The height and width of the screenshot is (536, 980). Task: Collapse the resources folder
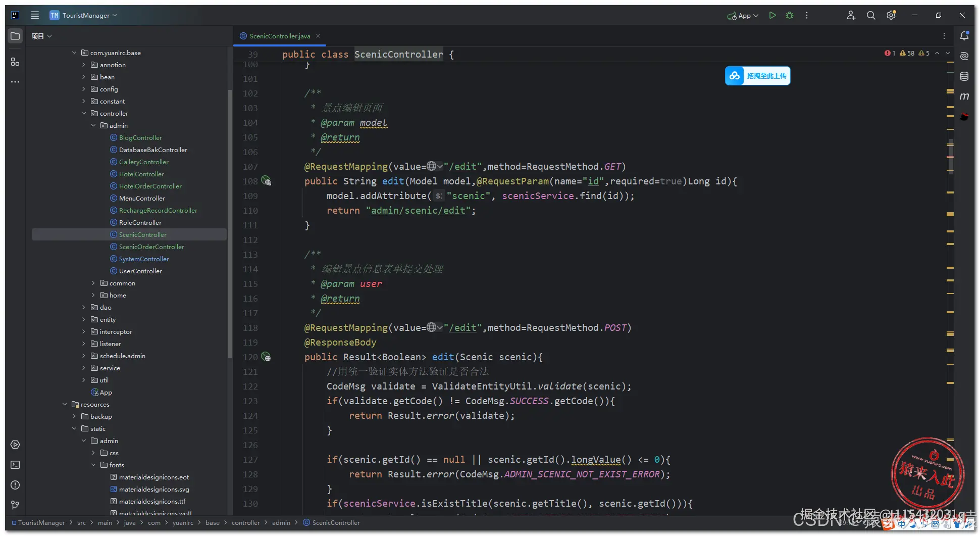pos(65,404)
